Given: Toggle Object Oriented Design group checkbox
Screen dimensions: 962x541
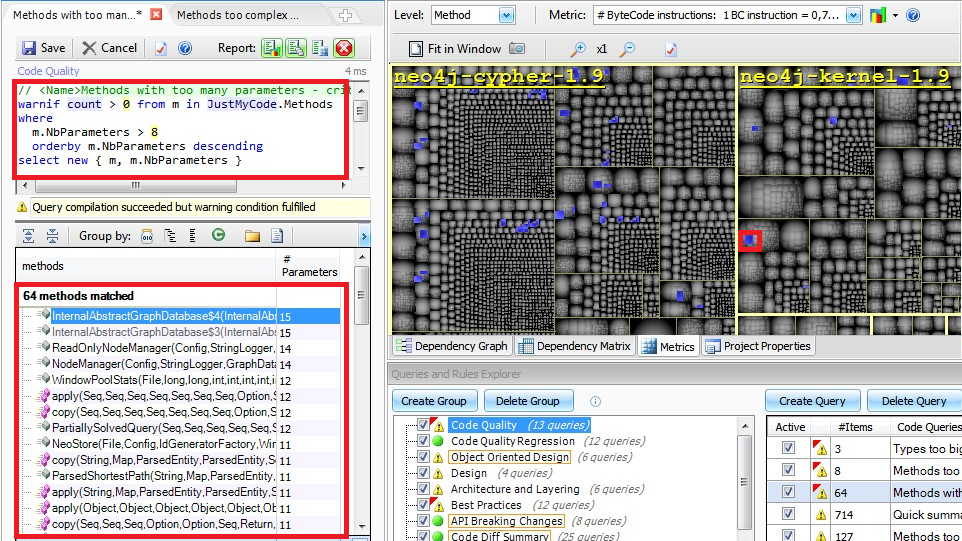Looking at the screenshot, I should (423, 456).
